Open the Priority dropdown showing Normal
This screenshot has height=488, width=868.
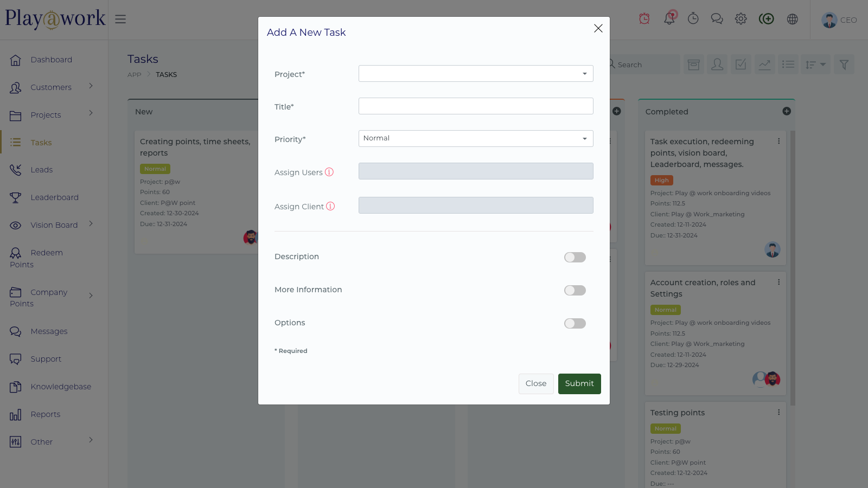(x=475, y=139)
